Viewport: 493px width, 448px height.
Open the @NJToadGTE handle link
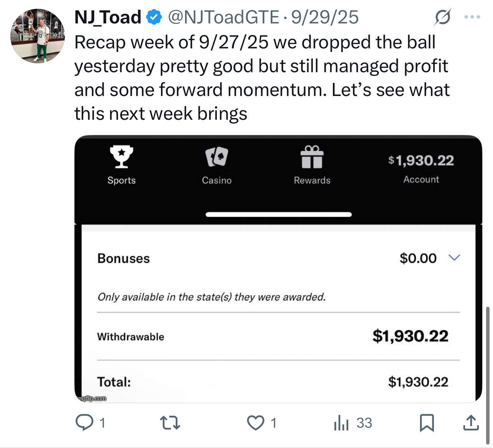(224, 17)
